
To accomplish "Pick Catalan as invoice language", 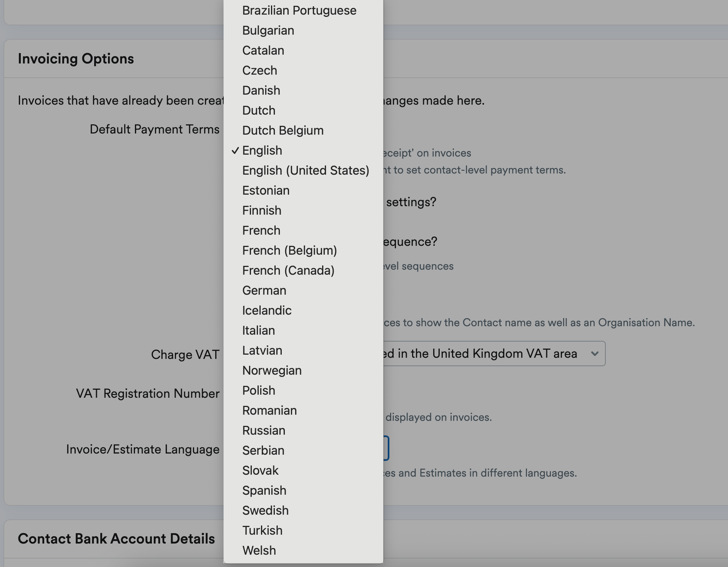I will click(x=303, y=50).
